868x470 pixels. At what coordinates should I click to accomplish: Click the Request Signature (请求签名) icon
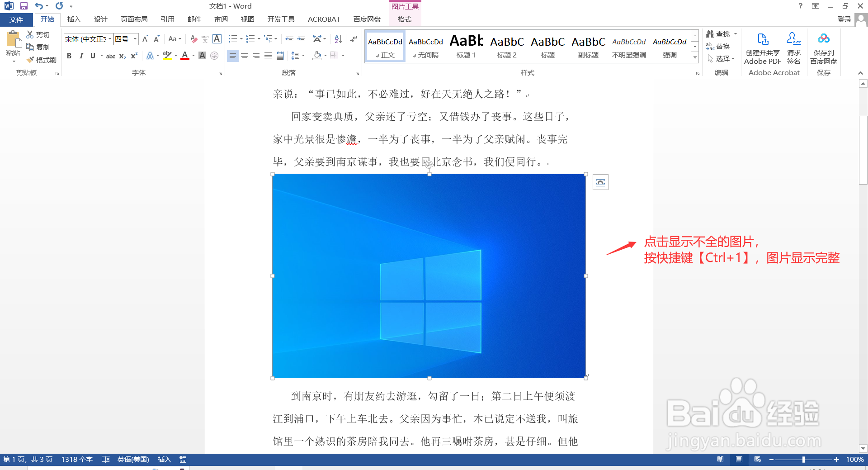click(x=794, y=48)
